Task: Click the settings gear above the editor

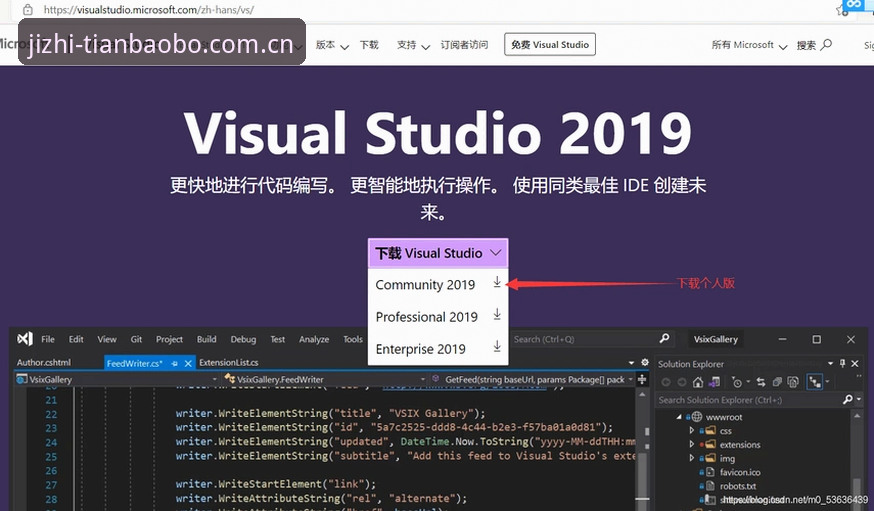Action: [645, 362]
